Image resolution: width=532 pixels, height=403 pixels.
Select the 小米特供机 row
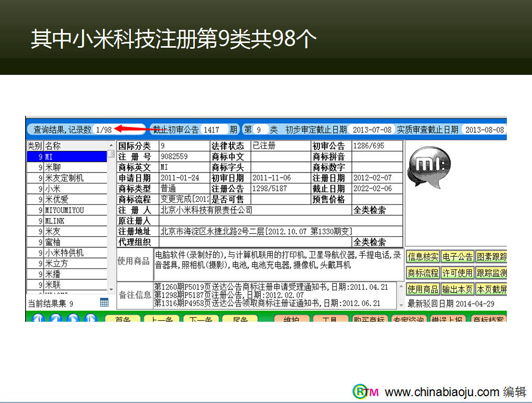(67, 253)
